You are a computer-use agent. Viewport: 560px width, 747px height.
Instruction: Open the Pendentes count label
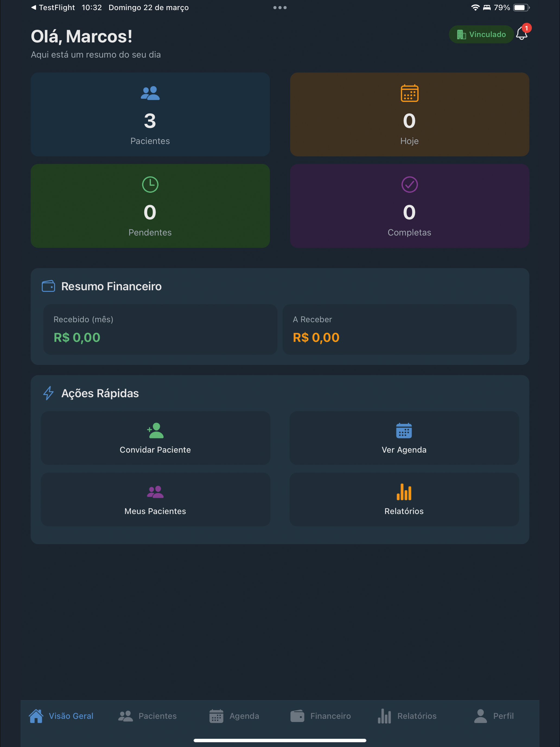click(x=150, y=232)
